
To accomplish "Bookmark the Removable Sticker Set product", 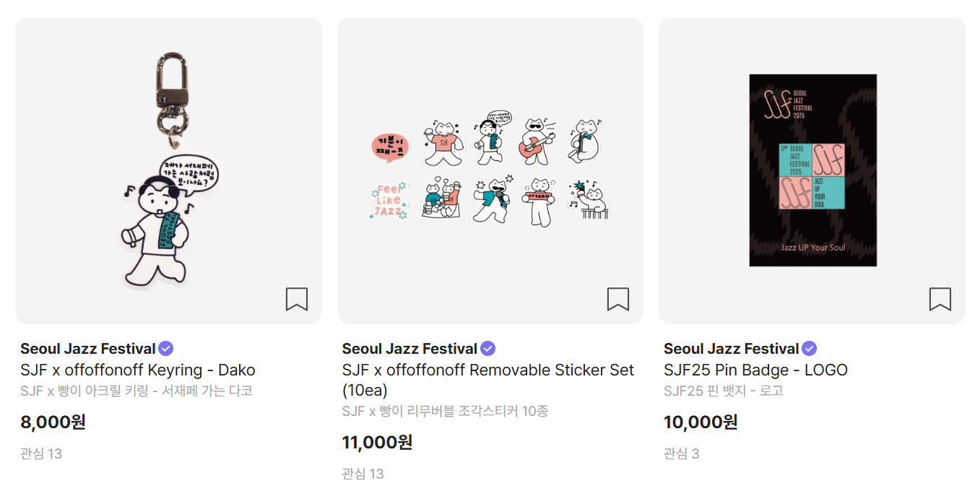I will pyautogui.click(x=618, y=299).
